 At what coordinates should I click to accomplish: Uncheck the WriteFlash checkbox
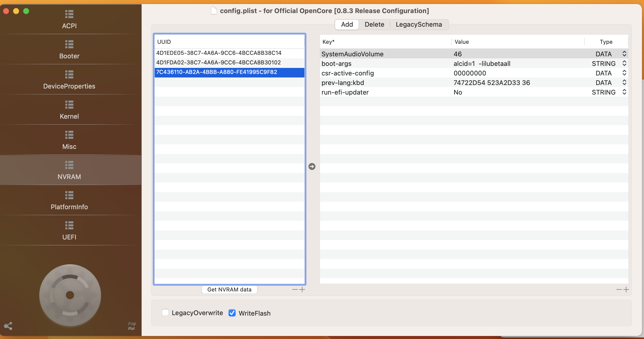coord(232,313)
